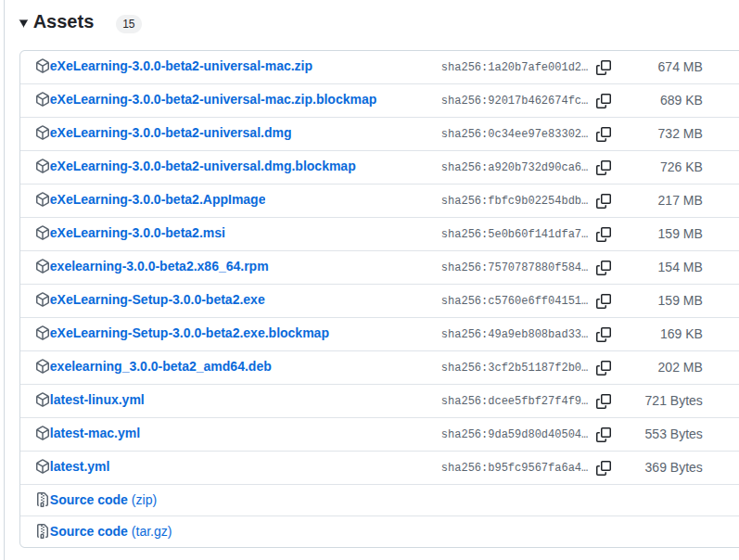Download eXeLearning-3.0.0-beta2-universal.dmg
Screen dimensions: 739x560
coord(171,133)
